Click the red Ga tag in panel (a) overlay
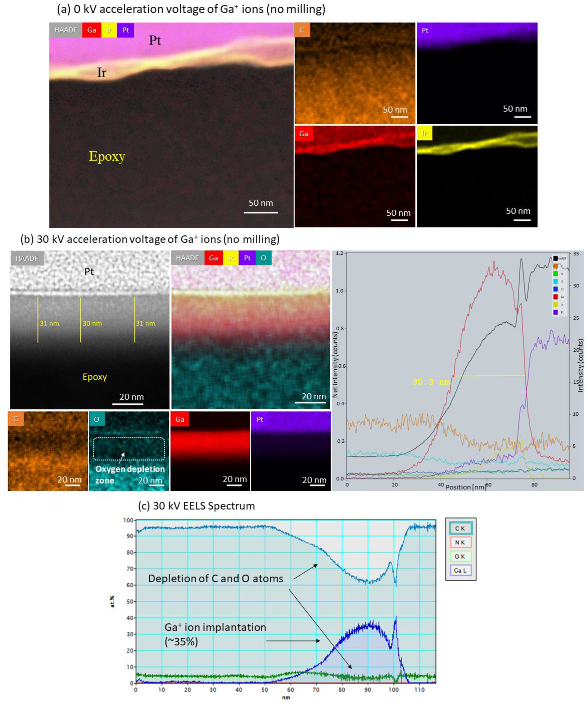The width and height of the screenshot is (588, 706). click(91, 30)
